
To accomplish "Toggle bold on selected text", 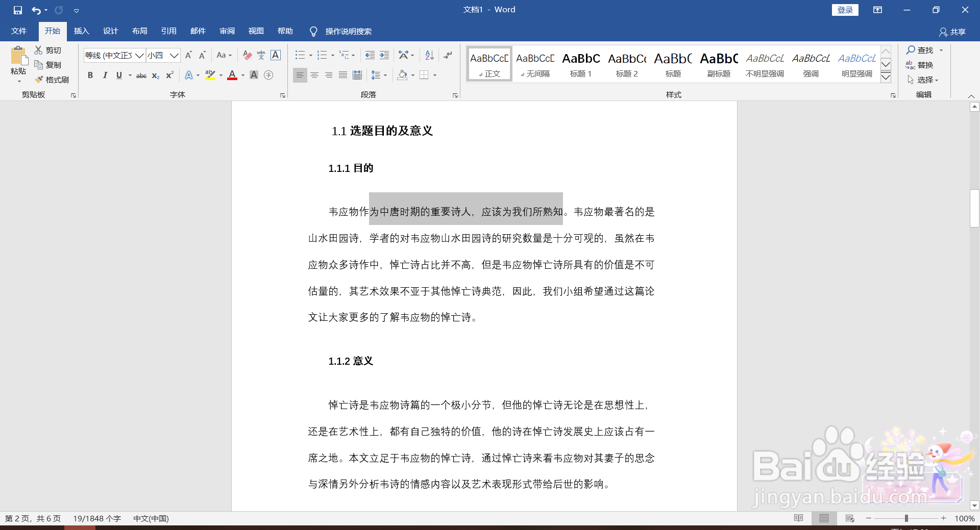I will point(90,75).
